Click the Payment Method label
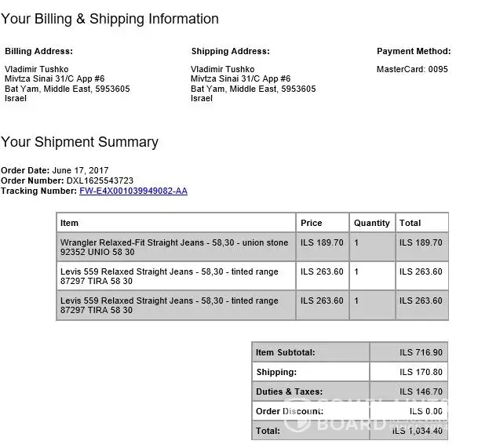The height and width of the screenshot is (448, 489). pos(414,52)
